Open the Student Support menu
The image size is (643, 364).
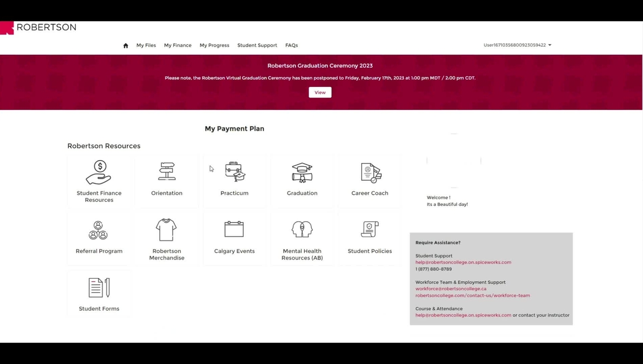coord(257,45)
